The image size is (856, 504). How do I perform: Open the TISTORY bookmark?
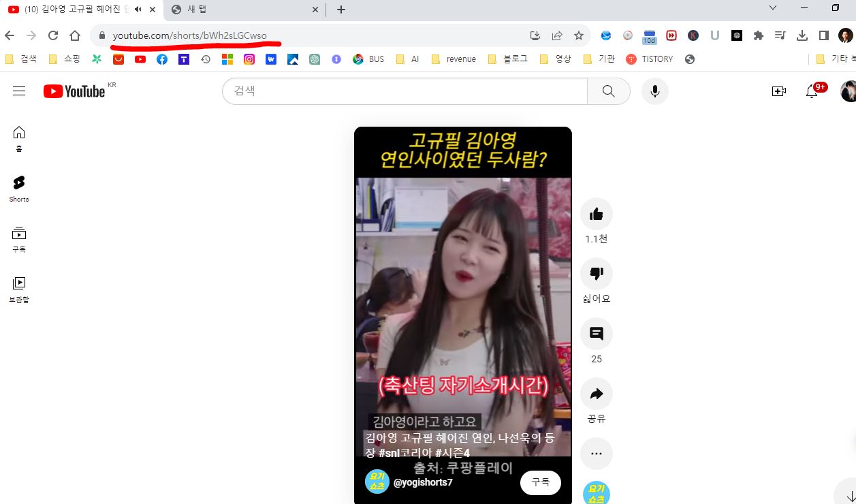[x=650, y=59]
